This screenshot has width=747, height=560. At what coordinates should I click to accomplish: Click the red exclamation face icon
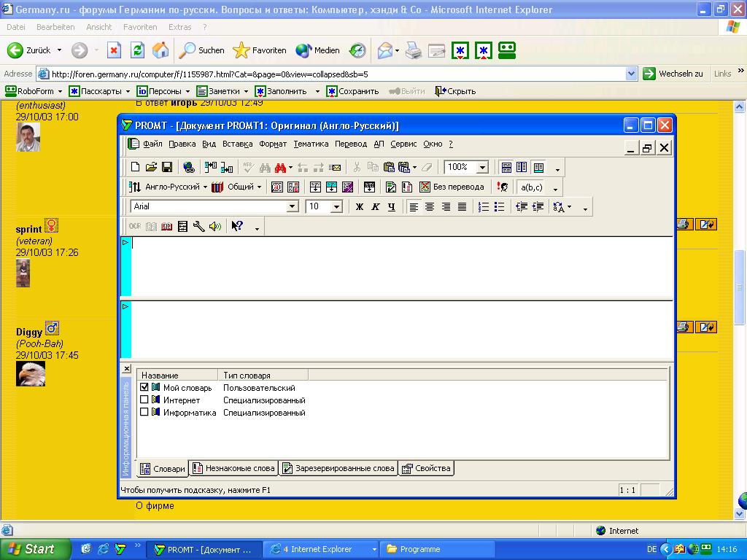pos(502,187)
